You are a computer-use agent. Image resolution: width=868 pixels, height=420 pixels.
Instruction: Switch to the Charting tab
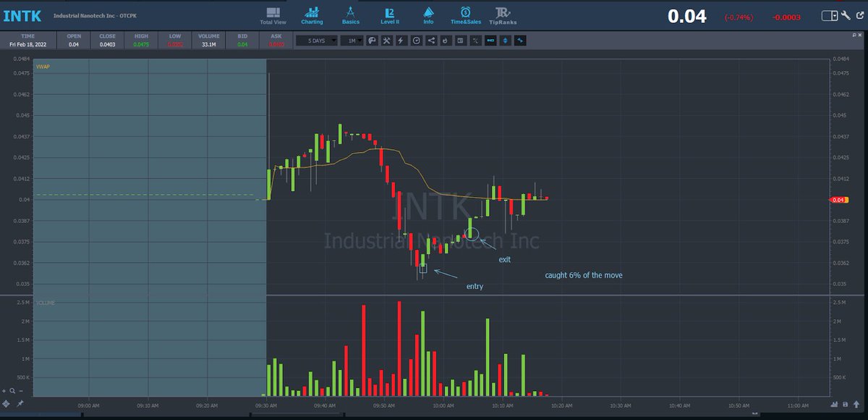click(312, 16)
